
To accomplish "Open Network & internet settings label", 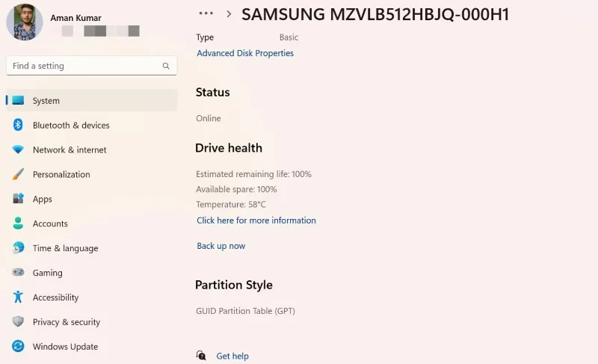I will tap(70, 149).
